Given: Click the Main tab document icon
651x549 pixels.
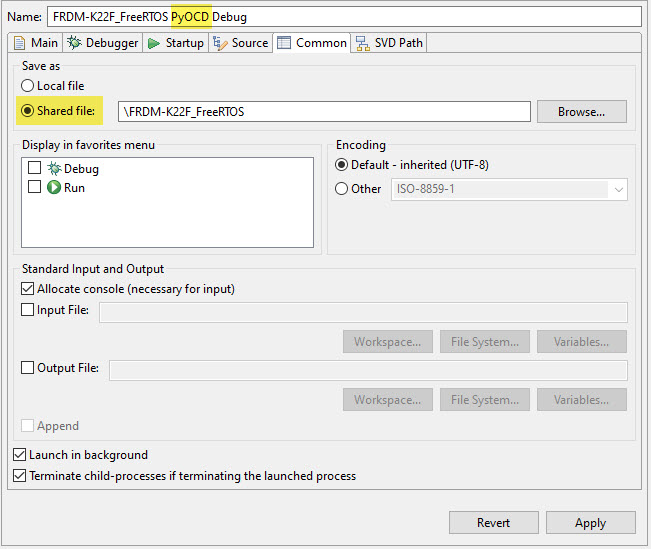Looking at the screenshot, I should point(19,43).
